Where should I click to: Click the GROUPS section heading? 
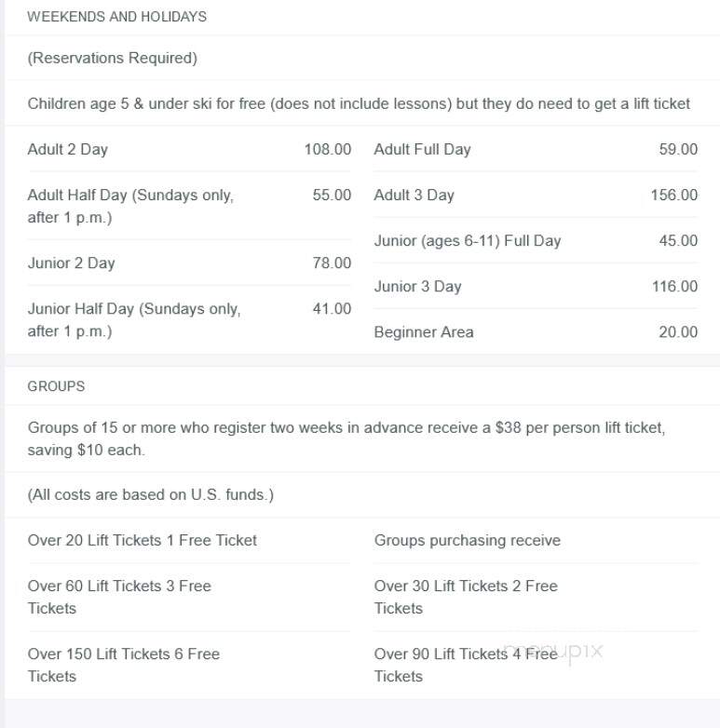(x=56, y=386)
